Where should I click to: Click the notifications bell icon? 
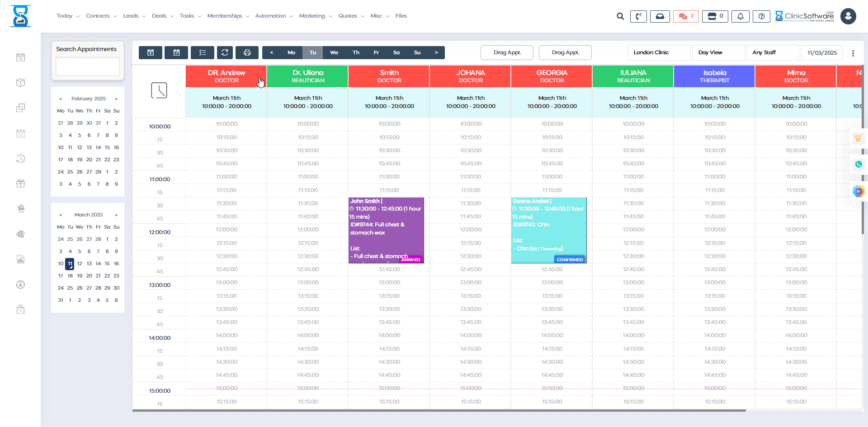740,16
